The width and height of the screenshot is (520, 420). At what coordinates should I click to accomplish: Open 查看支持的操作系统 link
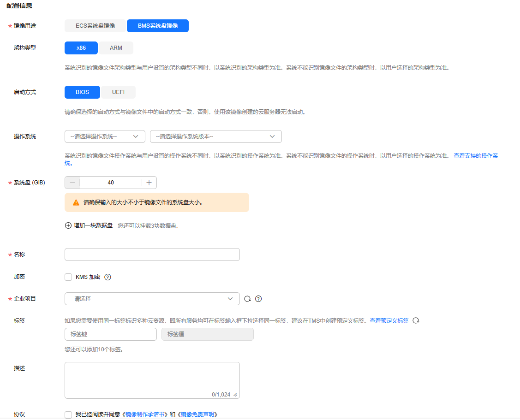[476, 156]
